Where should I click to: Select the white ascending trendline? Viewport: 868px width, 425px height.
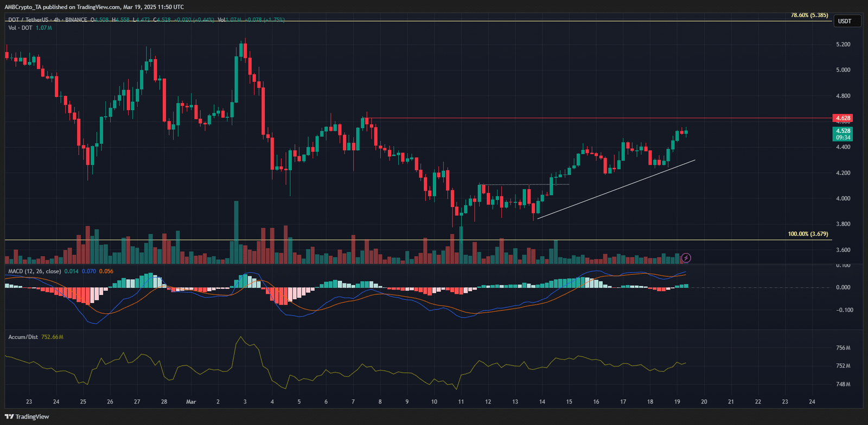click(x=616, y=189)
